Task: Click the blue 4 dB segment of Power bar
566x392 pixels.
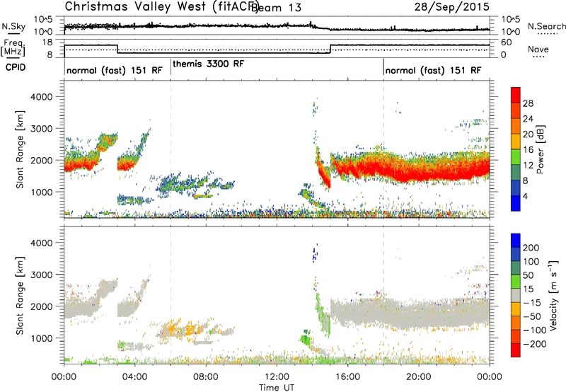Action: 516,203
